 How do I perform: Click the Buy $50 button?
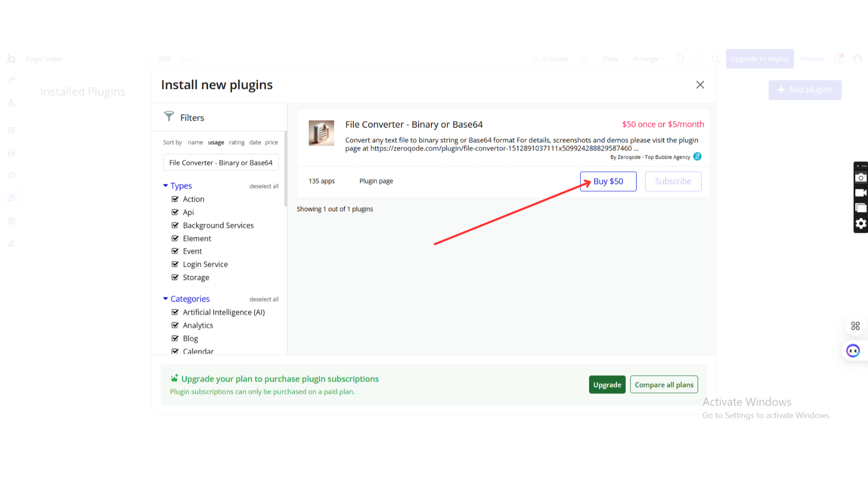coord(608,182)
